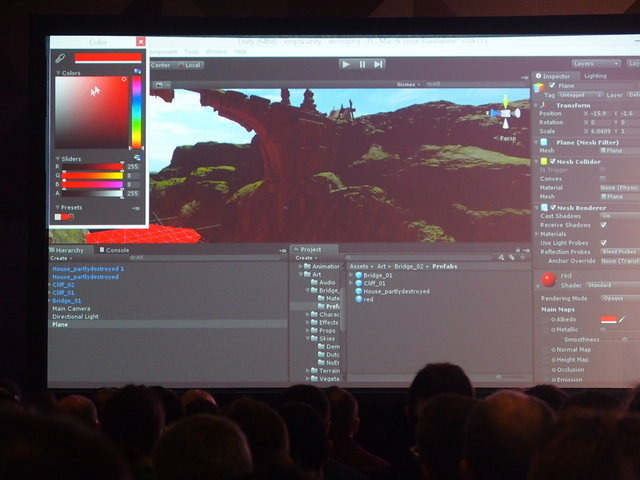Click the Albedo texture slot selector

point(553,320)
